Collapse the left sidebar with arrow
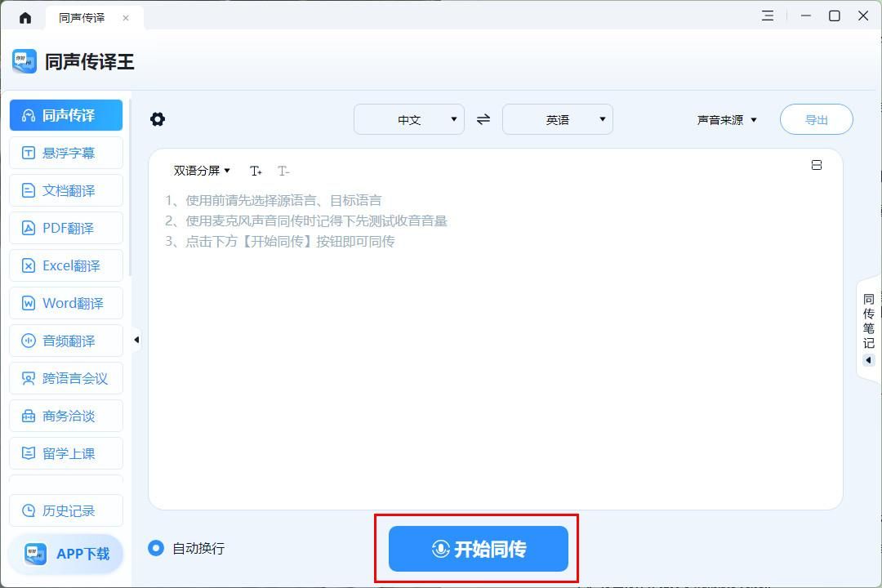Image resolution: width=882 pixels, height=588 pixels. point(136,340)
